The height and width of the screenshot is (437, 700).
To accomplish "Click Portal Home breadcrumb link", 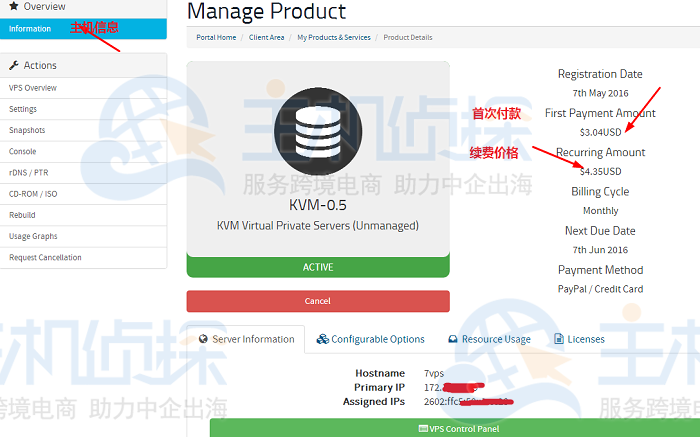I will tap(216, 37).
